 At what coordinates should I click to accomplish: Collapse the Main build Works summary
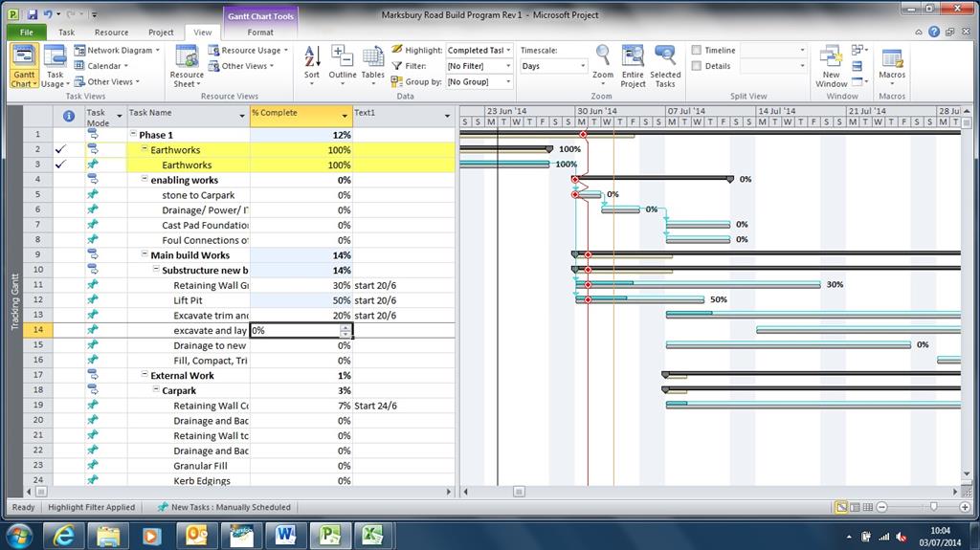click(145, 254)
